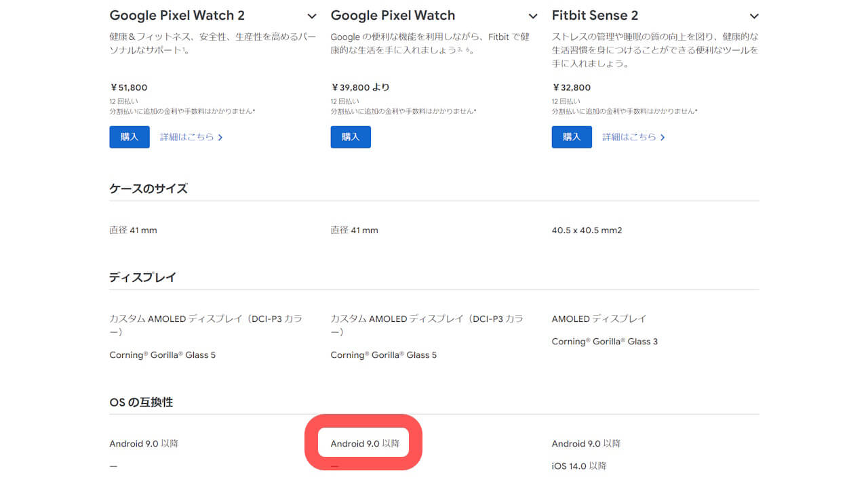
Task: Click the OS の互換性 section header
Action: point(140,401)
